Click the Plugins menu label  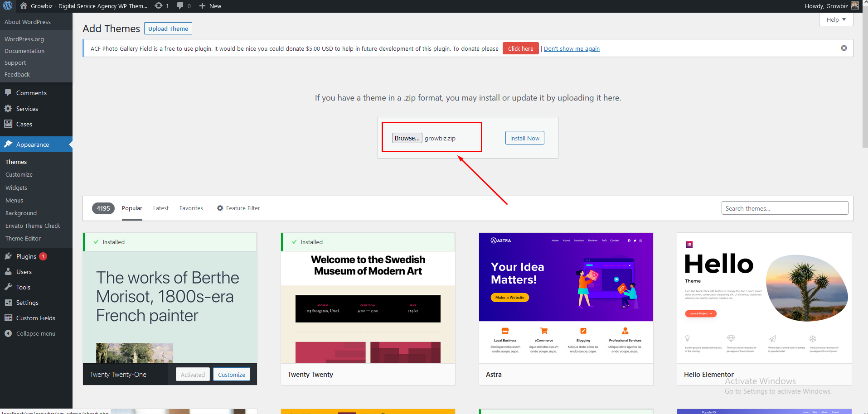26,256
